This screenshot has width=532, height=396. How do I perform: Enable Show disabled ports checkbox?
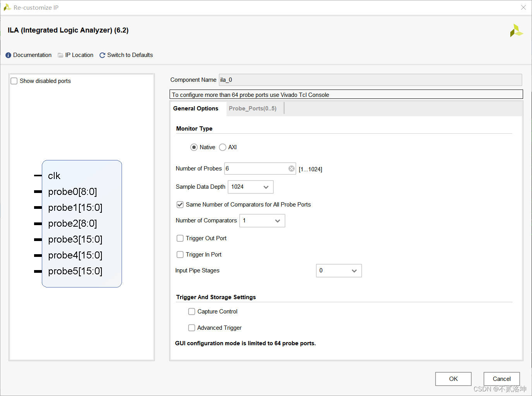pyautogui.click(x=14, y=81)
